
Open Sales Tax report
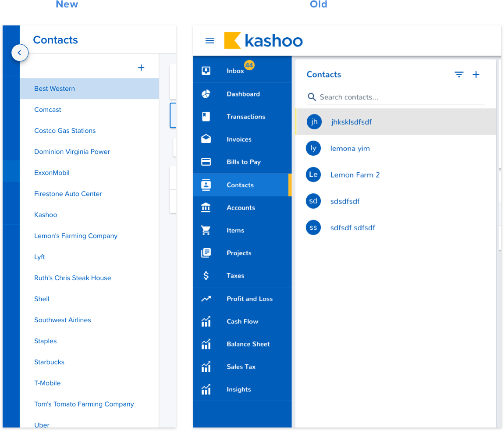[242, 367]
